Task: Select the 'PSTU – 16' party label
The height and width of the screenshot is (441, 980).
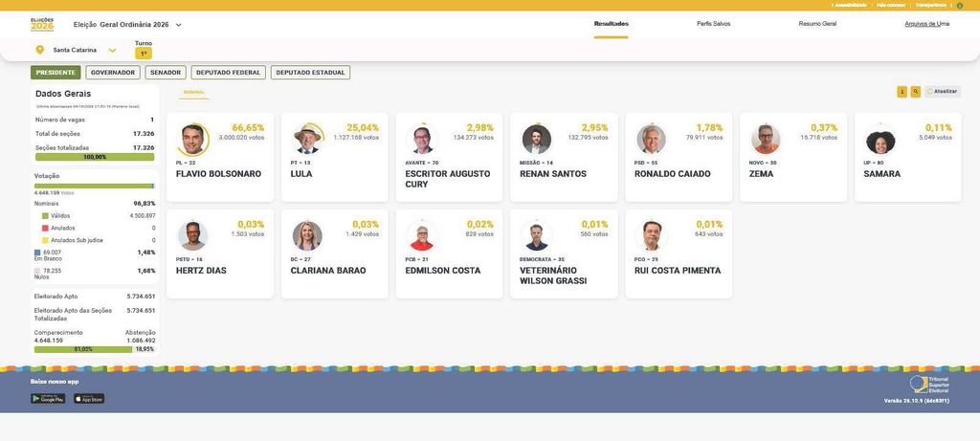Action: [x=189, y=259]
